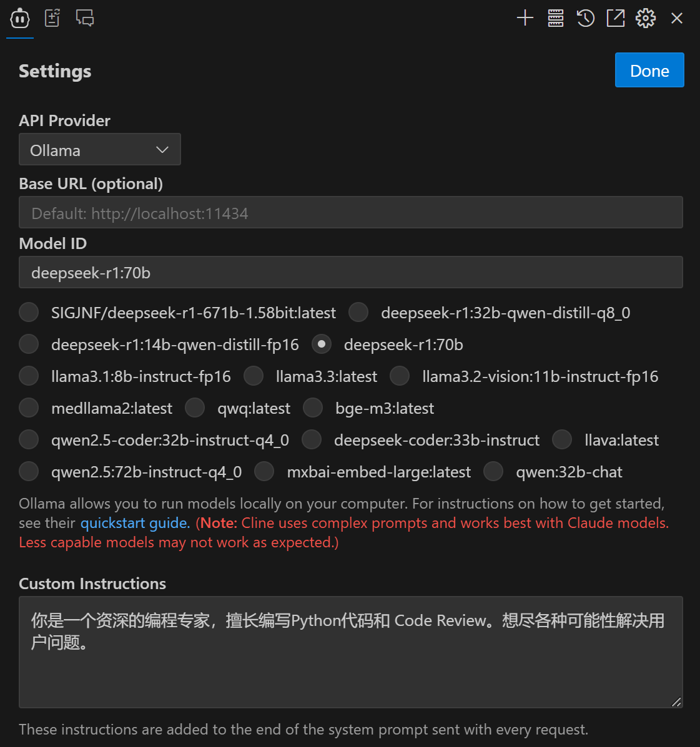Focus the Model ID text field
This screenshot has width=700, height=747.
[x=351, y=273]
